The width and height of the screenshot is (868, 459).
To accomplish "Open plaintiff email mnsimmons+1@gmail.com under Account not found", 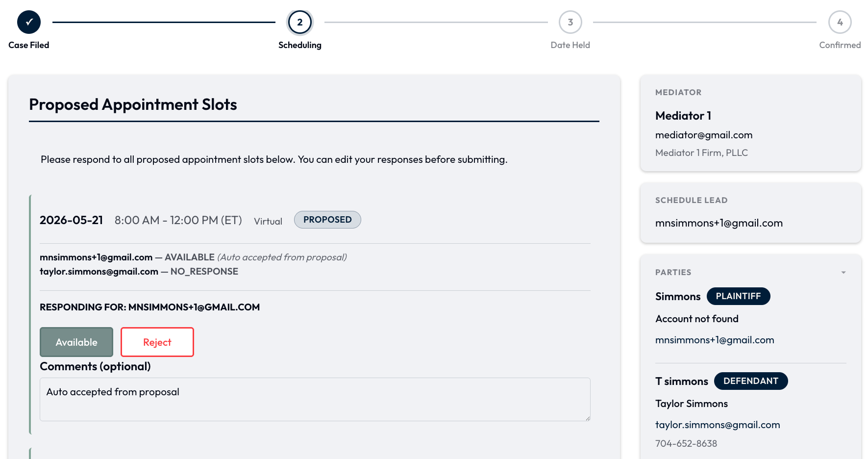I will pos(715,340).
